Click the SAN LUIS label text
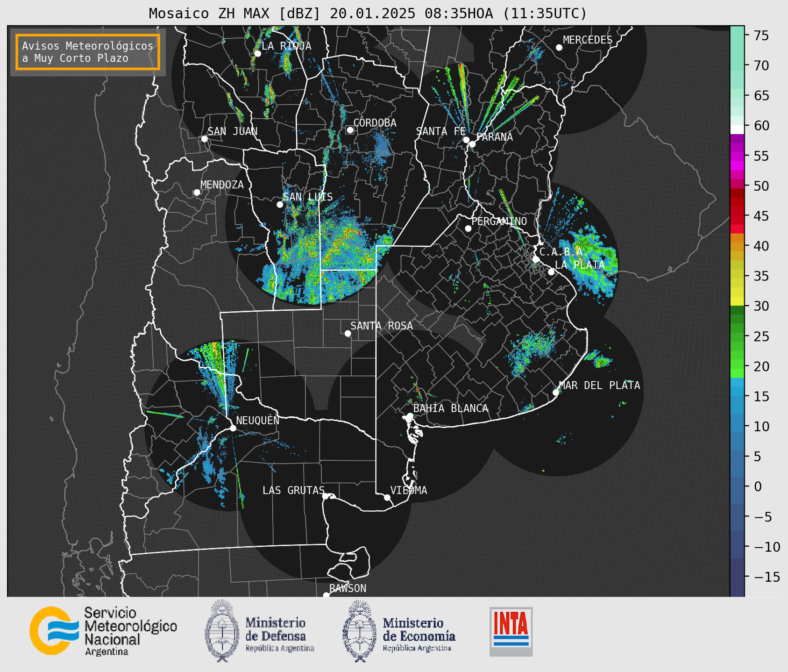This screenshot has height=672, width=788. (308, 197)
